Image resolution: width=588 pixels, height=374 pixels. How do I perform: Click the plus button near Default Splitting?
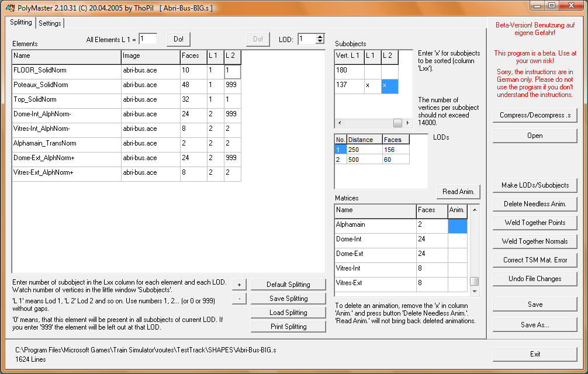(239, 285)
